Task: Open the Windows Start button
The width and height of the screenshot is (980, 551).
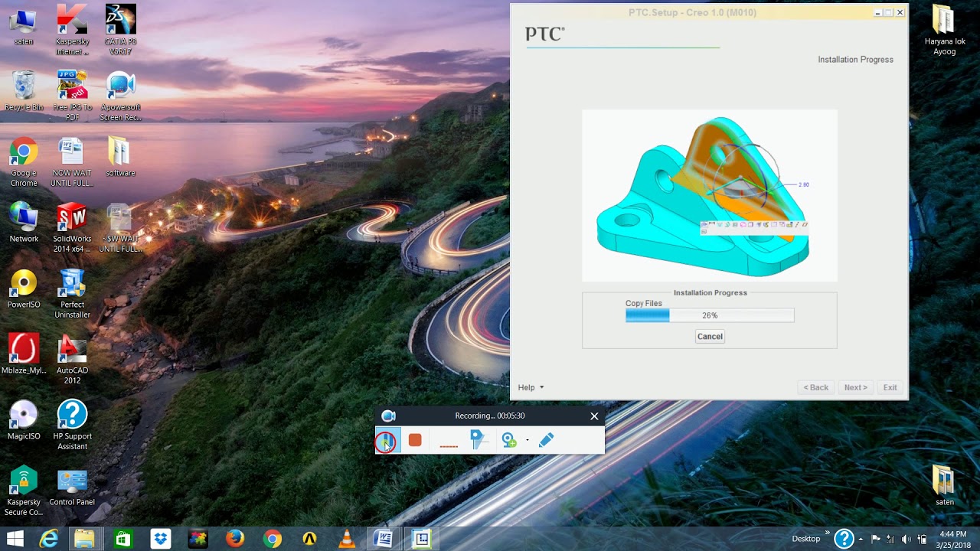Action: [x=15, y=539]
